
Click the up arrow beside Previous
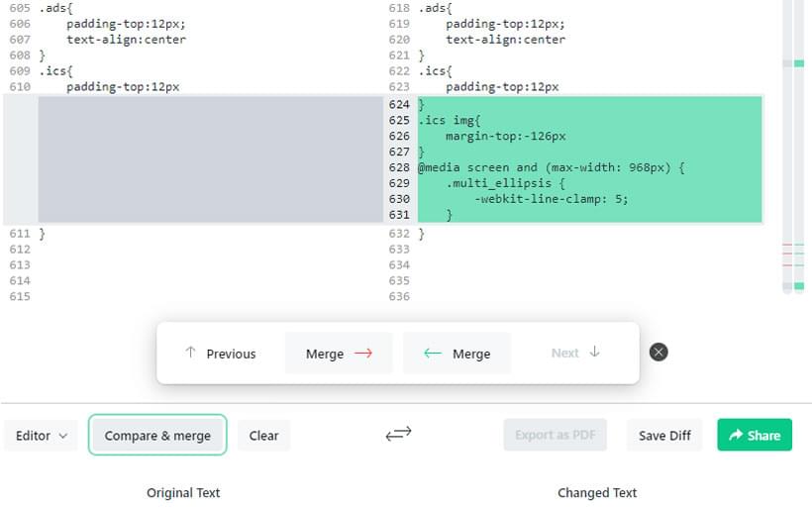pyautogui.click(x=190, y=353)
